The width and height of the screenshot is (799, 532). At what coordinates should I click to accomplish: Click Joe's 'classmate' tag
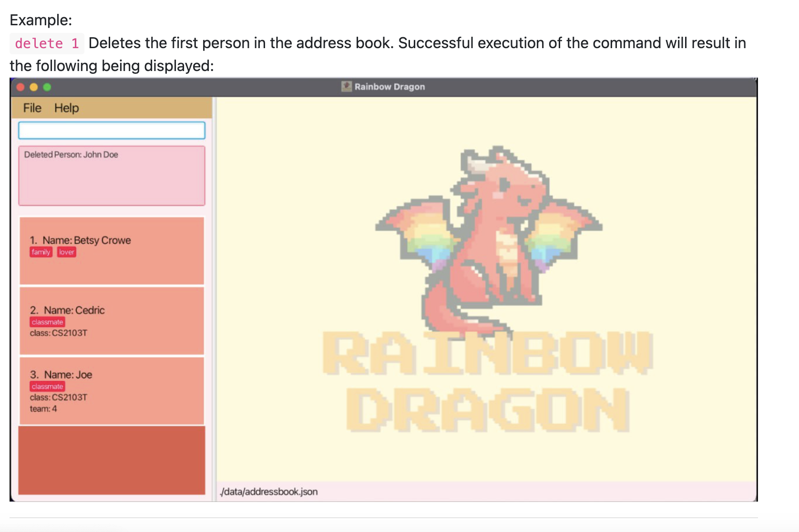tap(47, 387)
